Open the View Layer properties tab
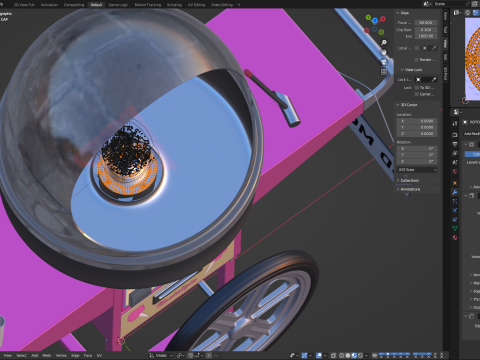 455,153
